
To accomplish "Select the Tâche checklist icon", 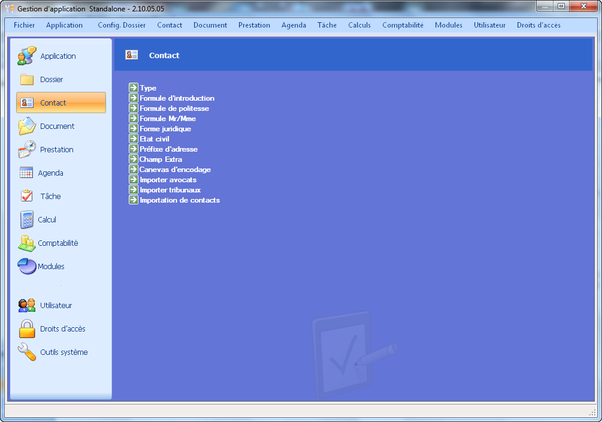I will (x=27, y=196).
